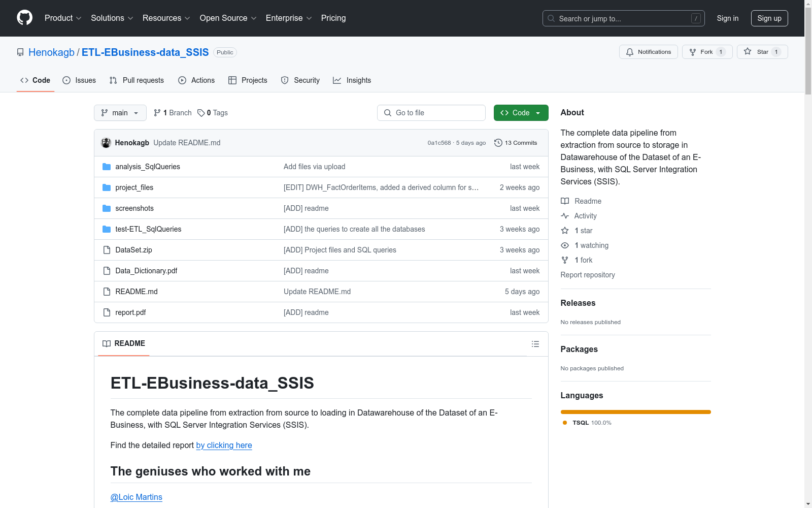This screenshot has height=508, width=812.
Task: Click the Report repository link
Action: [x=588, y=275]
